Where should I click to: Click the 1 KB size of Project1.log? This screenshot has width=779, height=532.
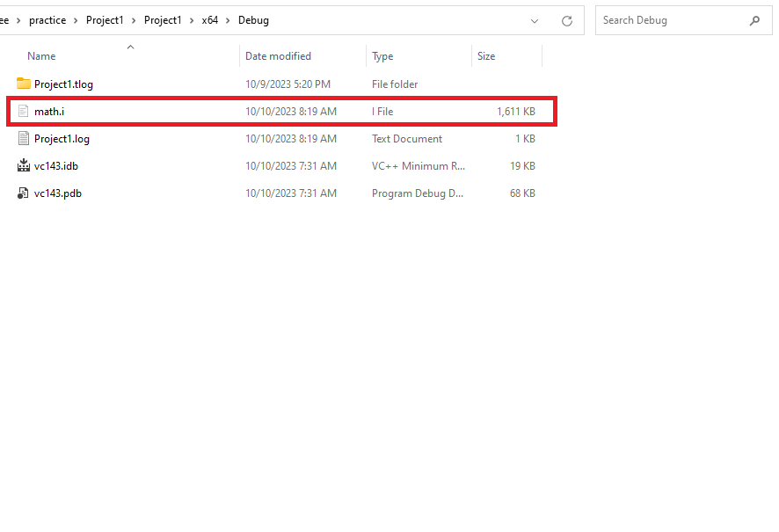[525, 139]
